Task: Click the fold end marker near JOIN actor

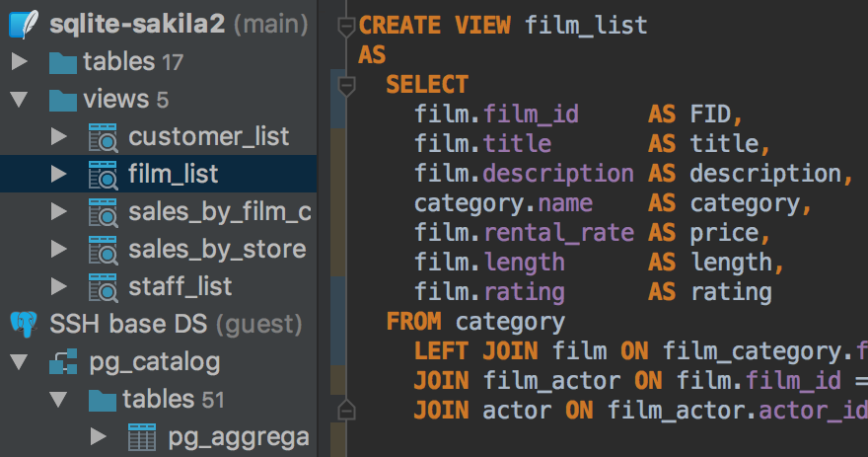Action: point(346,410)
